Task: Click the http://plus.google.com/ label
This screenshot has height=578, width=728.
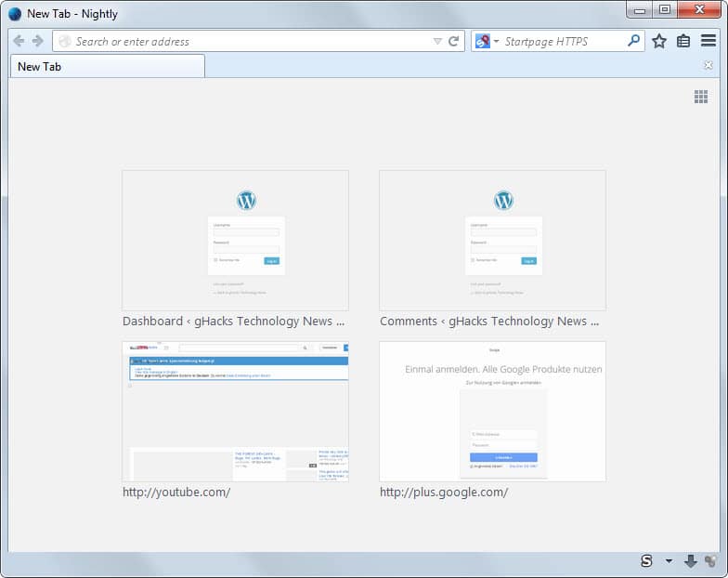Action: point(444,493)
